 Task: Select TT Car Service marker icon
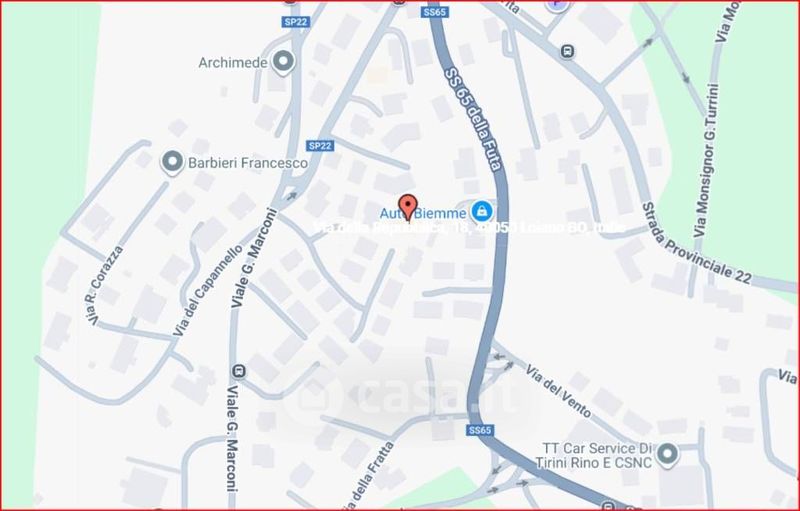pyautogui.click(x=667, y=453)
